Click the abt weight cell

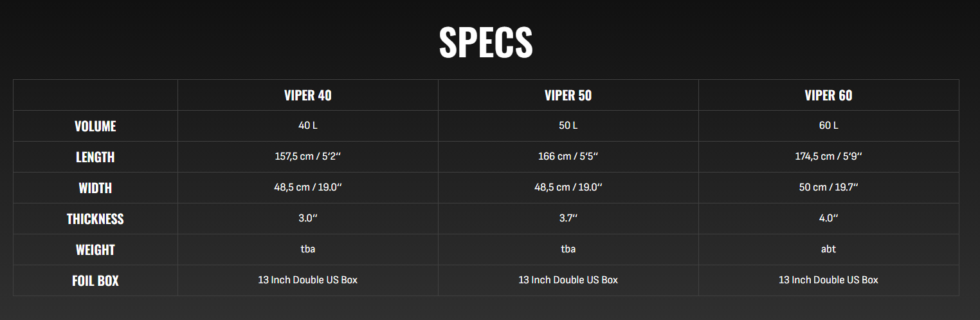click(x=828, y=249)
